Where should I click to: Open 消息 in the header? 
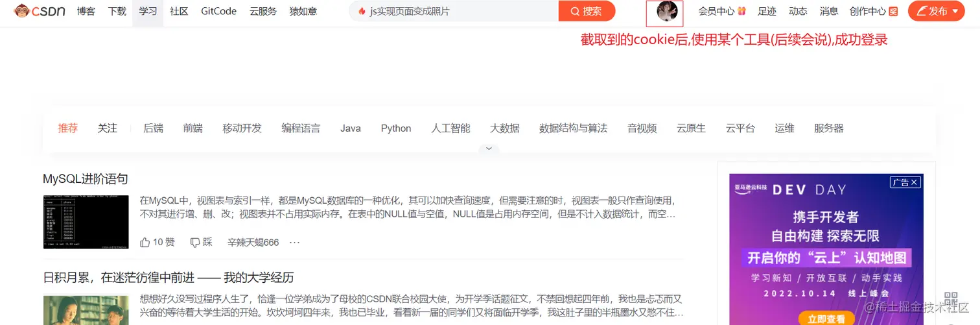click(x=829, y=11)
